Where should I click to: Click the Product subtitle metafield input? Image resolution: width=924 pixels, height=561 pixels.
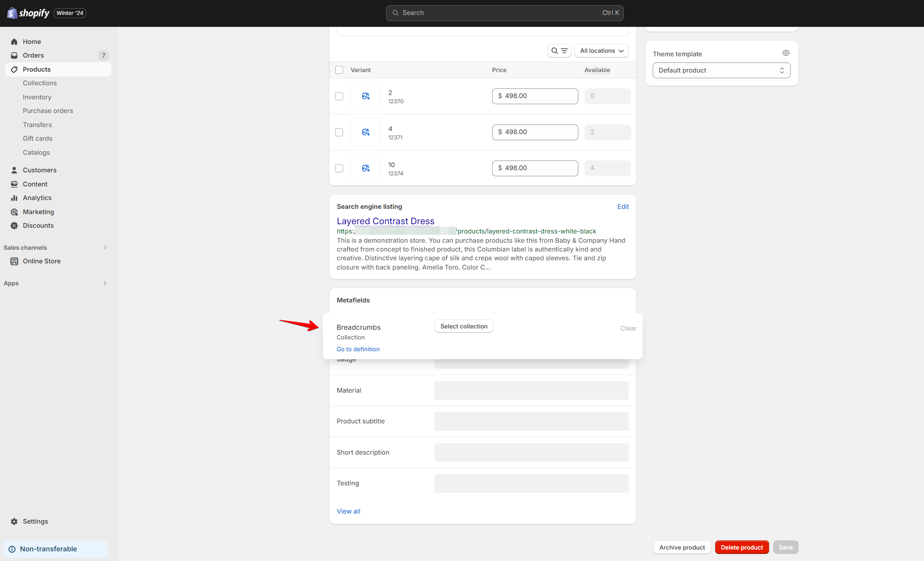(x=531, y=421)
